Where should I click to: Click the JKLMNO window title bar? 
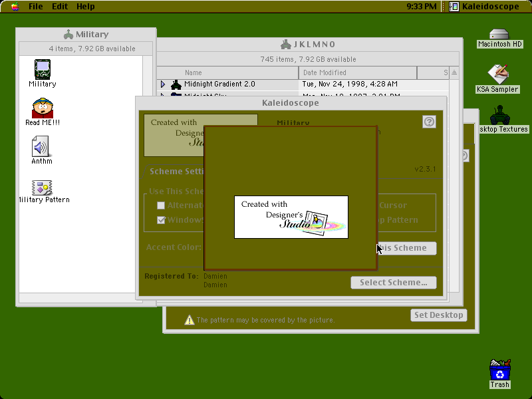coord(309,45)
